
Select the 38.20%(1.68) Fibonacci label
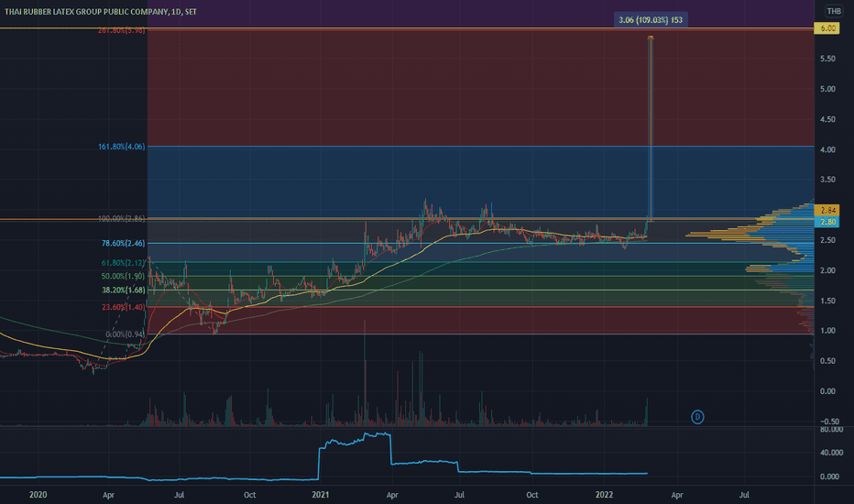click(x=123, y=290)
